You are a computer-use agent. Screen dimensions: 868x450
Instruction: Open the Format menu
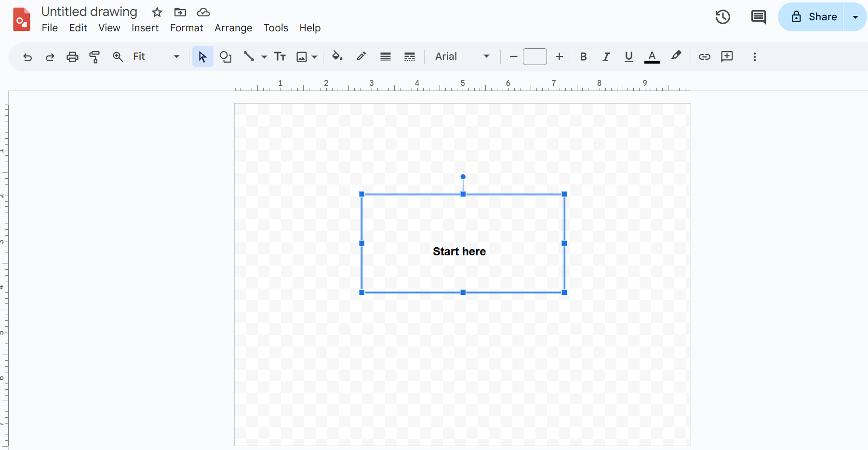(x=187, y=28)
